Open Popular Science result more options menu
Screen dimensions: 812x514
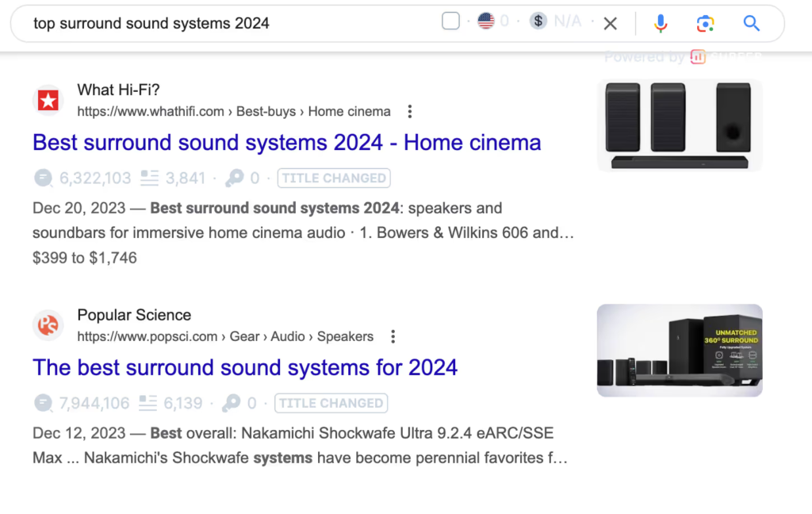click(393, 336)
